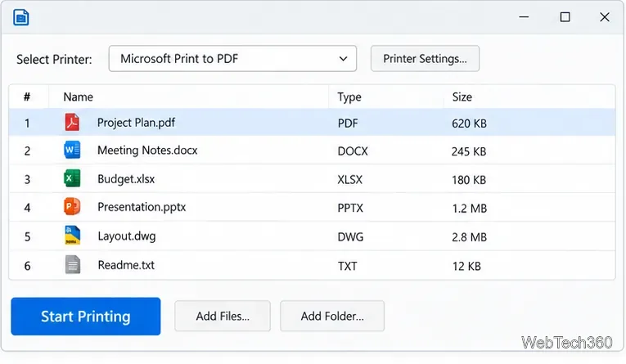Sort by the Type column header
Image resolution: width=626 pixels, height=364 pixels.
[349, 97]
